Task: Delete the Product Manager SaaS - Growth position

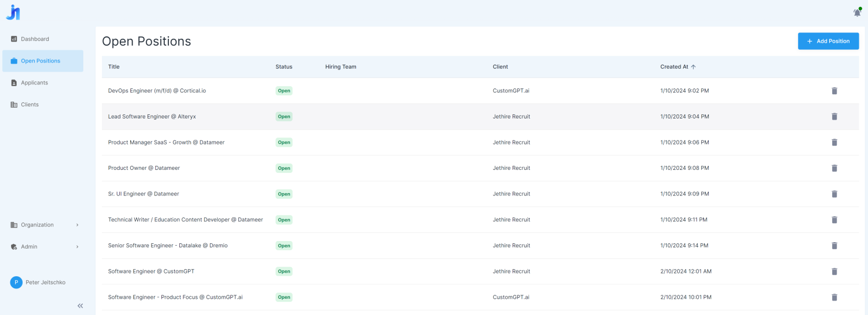Action: coord(834,142)
